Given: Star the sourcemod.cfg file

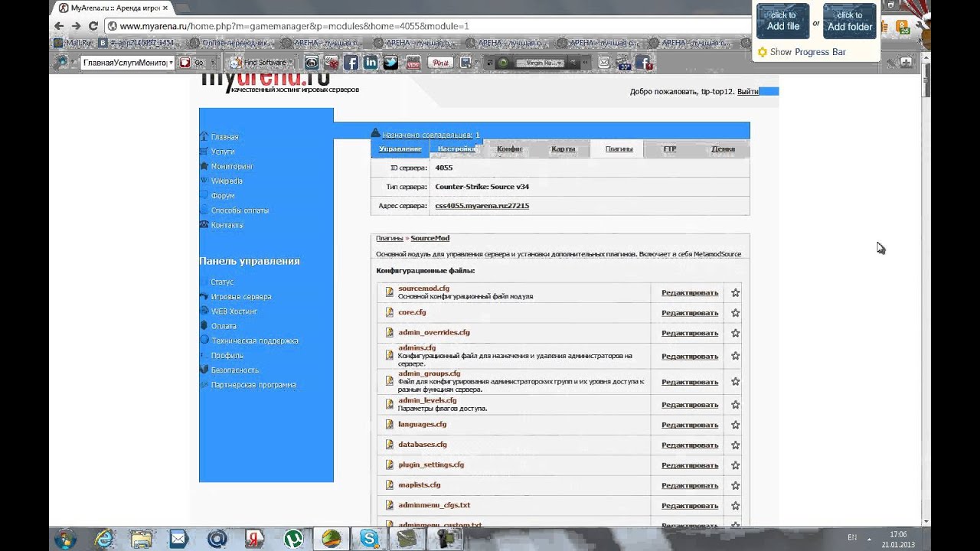Looking at the screenshot, I should (735, 293).
